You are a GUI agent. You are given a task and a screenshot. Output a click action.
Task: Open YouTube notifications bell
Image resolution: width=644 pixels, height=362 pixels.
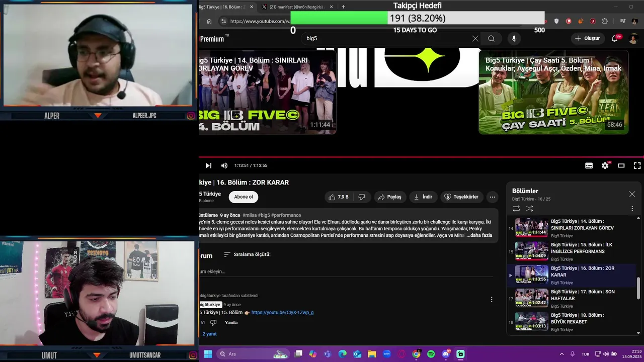coord(615,38)
